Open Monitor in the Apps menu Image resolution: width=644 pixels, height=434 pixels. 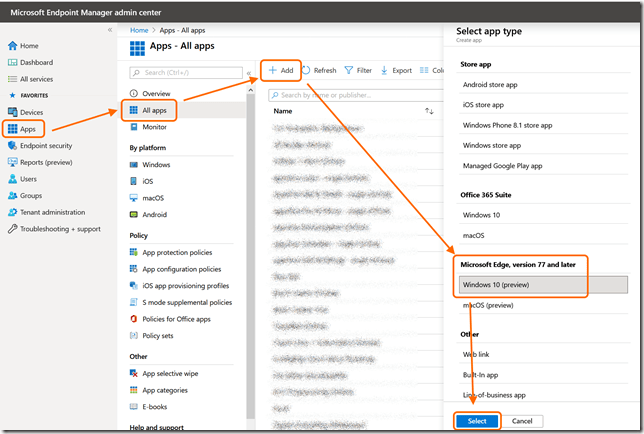(154, 127)
